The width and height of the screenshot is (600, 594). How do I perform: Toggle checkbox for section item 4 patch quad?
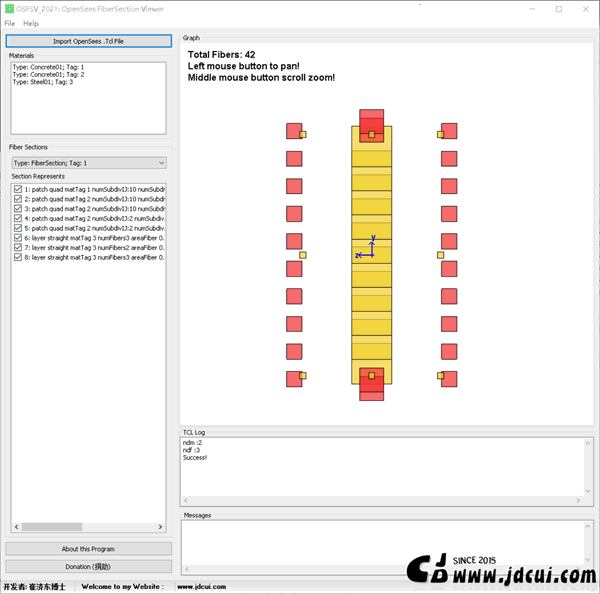click(x=18, y=218)
